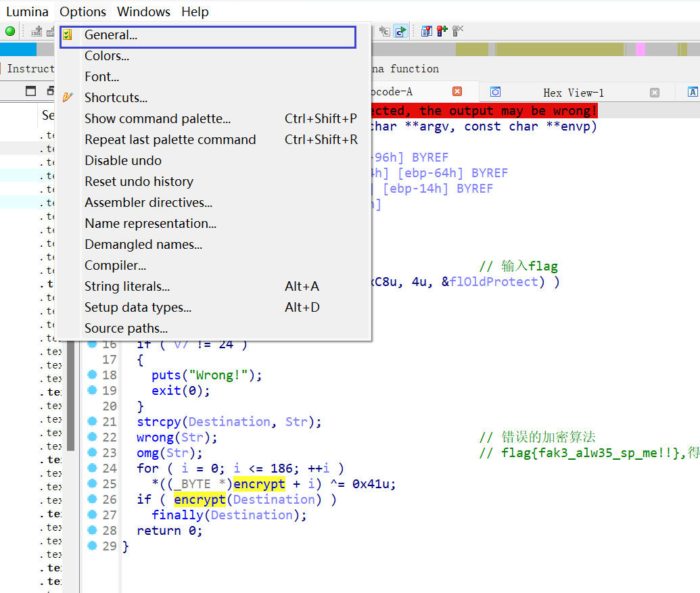700x593 pixels.
Task: Open the Help menu
Action: 195,12
